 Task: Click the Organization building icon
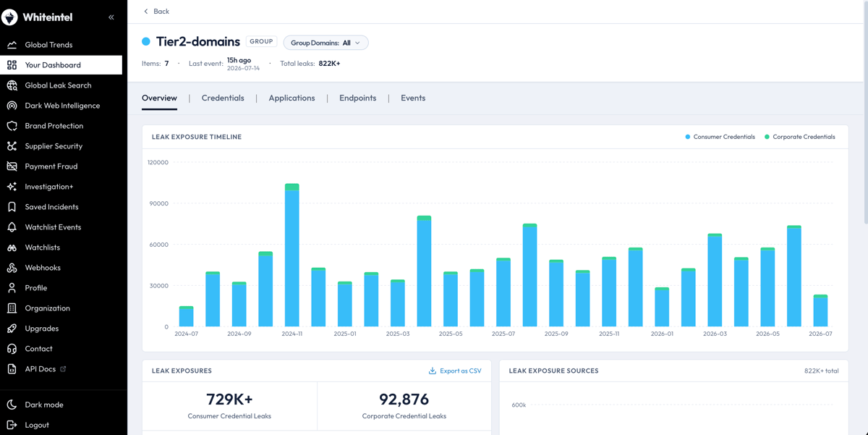coord(12,308)
